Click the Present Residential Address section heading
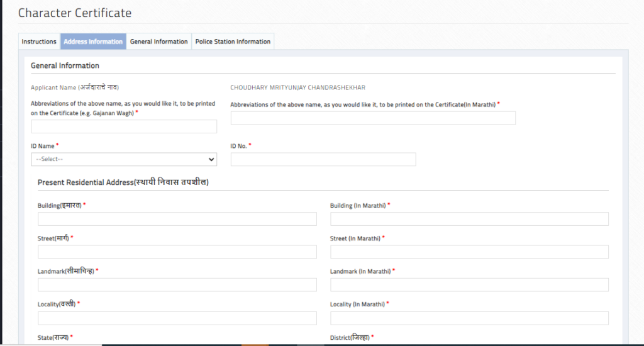The image size is (644, 346). click(x=123, y=182)
